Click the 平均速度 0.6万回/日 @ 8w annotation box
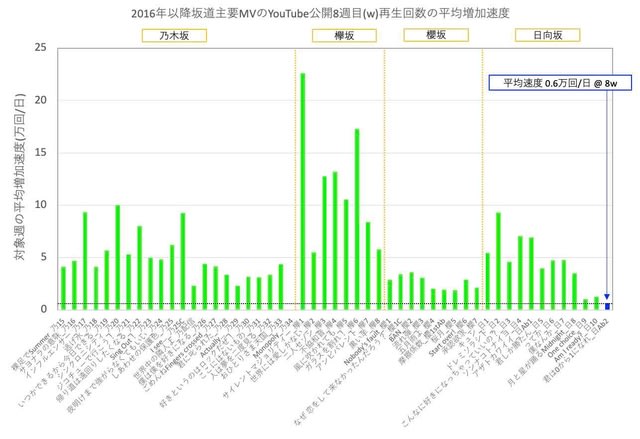 [560, 83]
